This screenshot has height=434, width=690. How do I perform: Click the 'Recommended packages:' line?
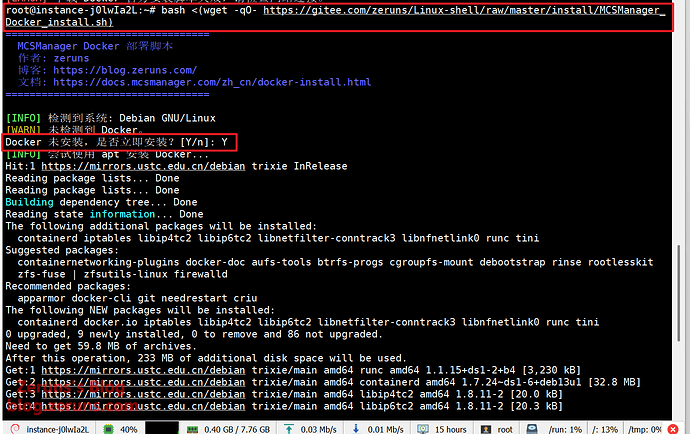[x=68, y=286]
